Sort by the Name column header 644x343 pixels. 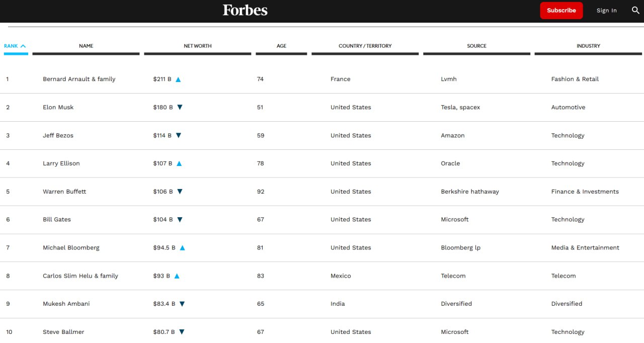86,46
